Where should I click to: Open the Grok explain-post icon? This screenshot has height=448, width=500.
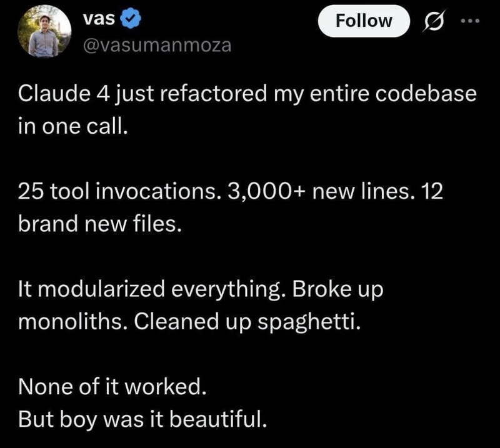point(434,21)
